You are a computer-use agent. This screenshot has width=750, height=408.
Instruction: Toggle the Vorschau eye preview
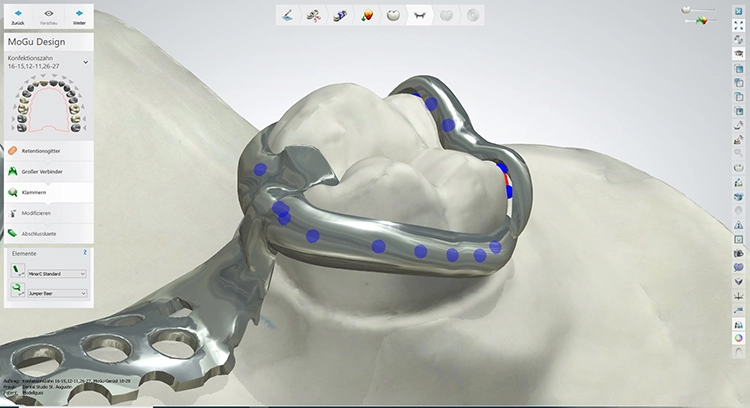[x=47, y=16]
